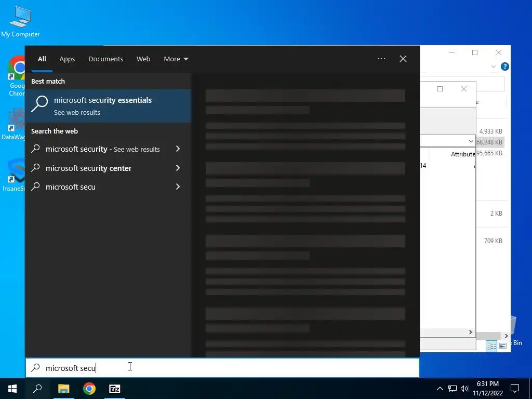Close the search panel with X
The height and width of the screenshot is (399, 532).
click(x=403, y=59)
